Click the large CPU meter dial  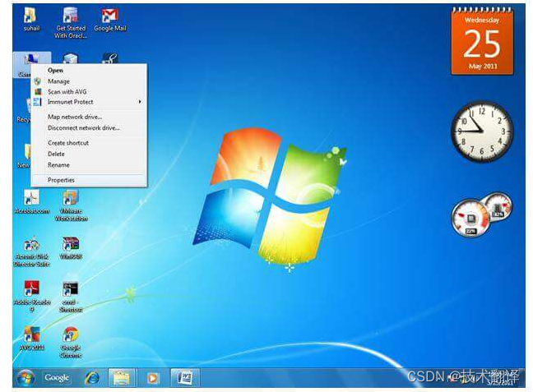pyautogui.click(x=470, y=219)
